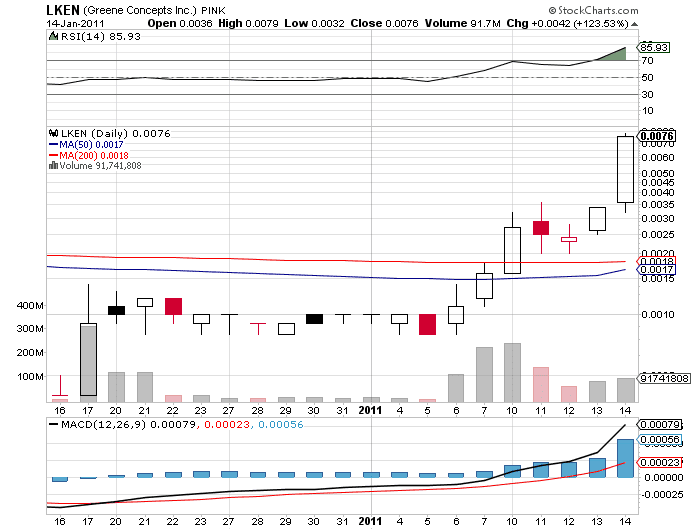The width and height of the screenshot is (700, 530).
Task: Click the 0.00079 MACD value tag
Action: pos(660,424)
